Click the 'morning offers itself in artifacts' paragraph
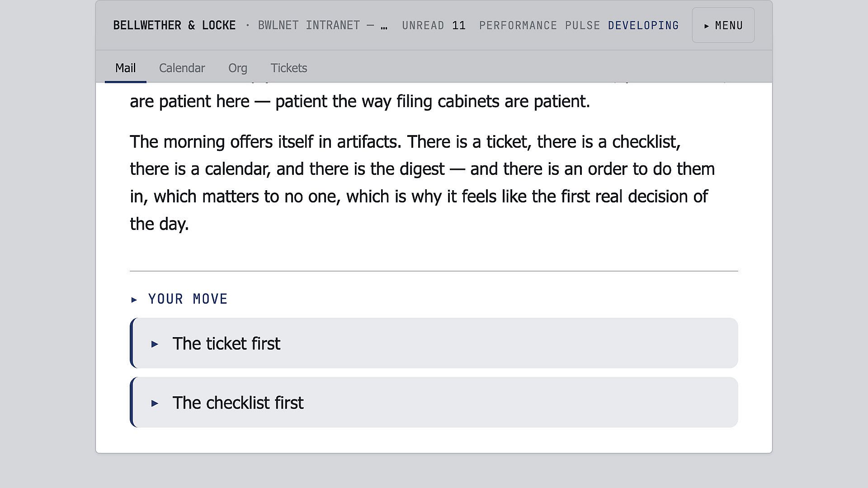 pos(423,183)
